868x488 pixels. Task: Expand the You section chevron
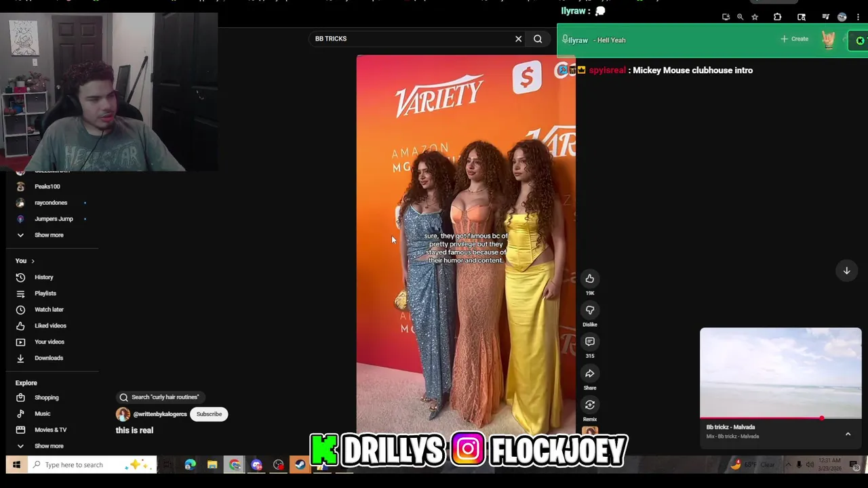click(33, 261)
